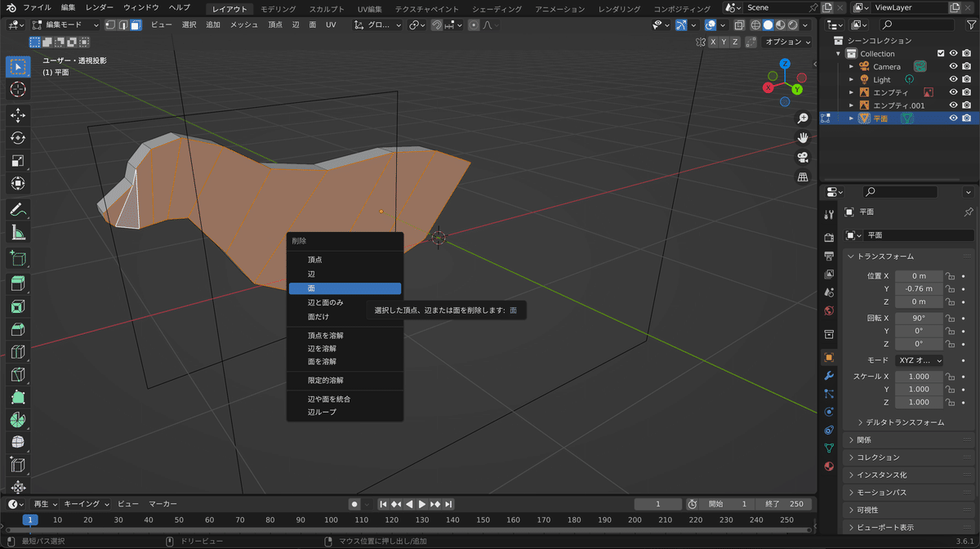Select the Scale tool
The image size is (980, 549).
tap(18, 161)
